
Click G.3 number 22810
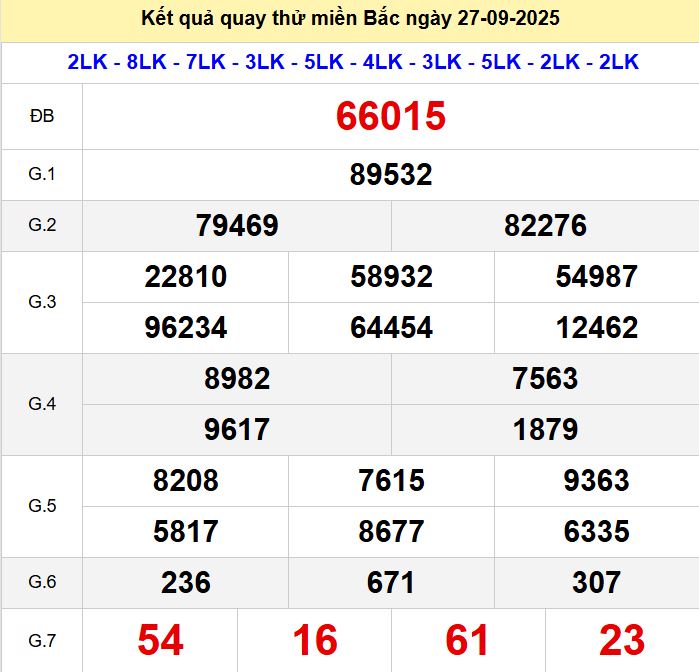pos(186,277)
